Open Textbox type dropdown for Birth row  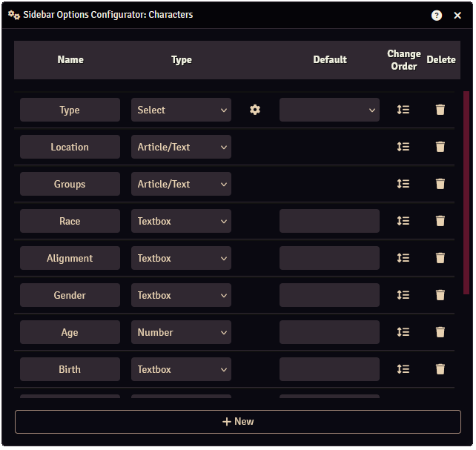click(181, 369)
